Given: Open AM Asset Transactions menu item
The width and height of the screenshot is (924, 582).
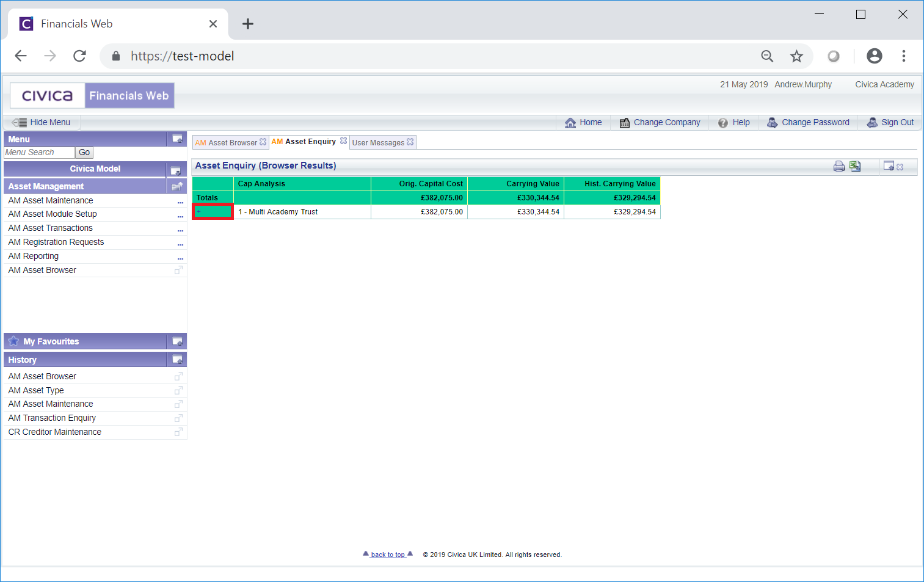Looking at the screenshot, I should pos(51,228).
